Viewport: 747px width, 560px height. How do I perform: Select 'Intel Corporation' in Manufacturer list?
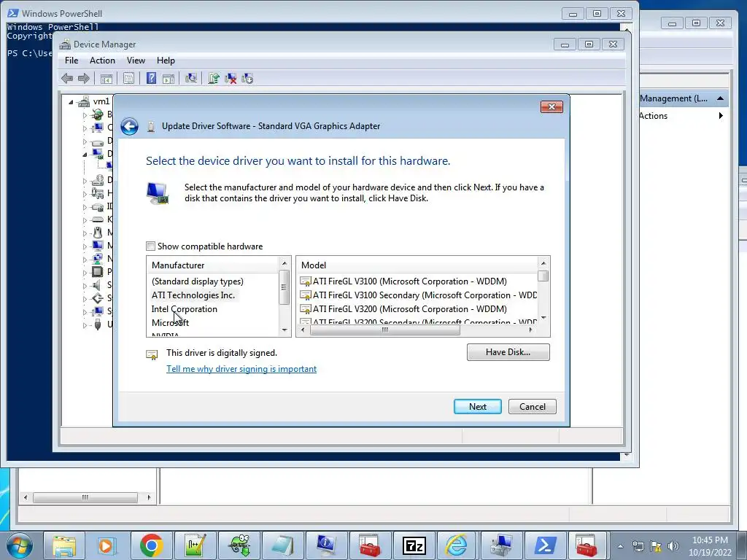(x=185, y=309)
